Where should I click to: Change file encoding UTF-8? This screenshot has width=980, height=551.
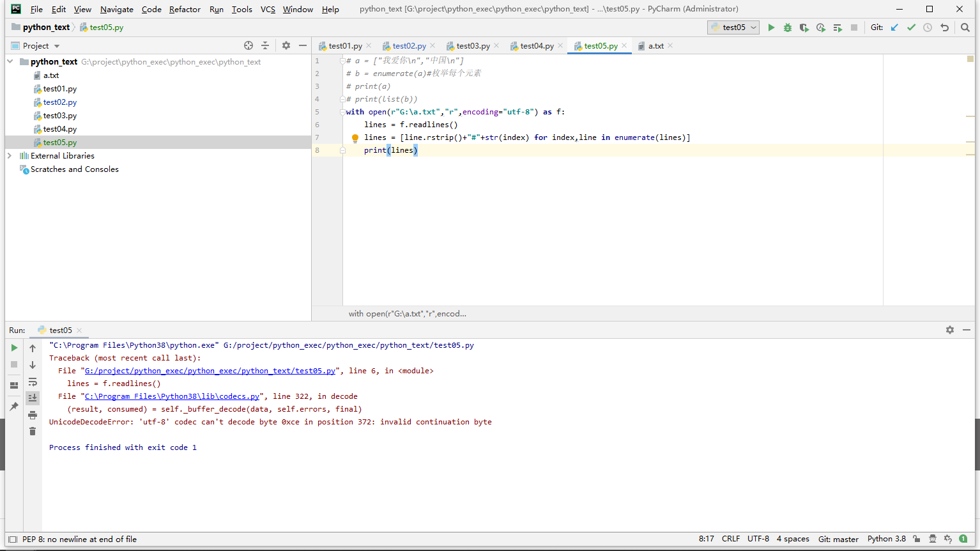[x=758, y=539]
